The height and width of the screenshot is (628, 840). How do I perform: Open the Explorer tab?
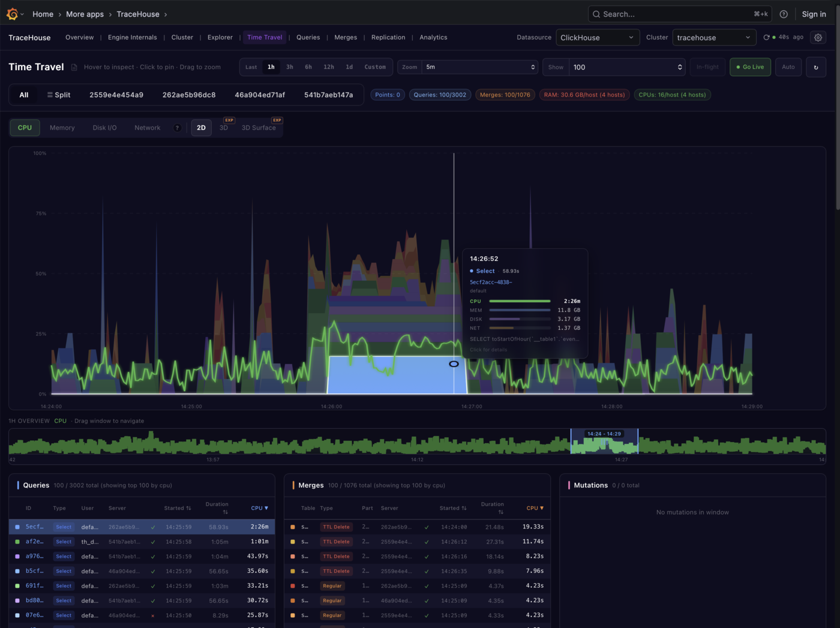(x=220, y=37)
